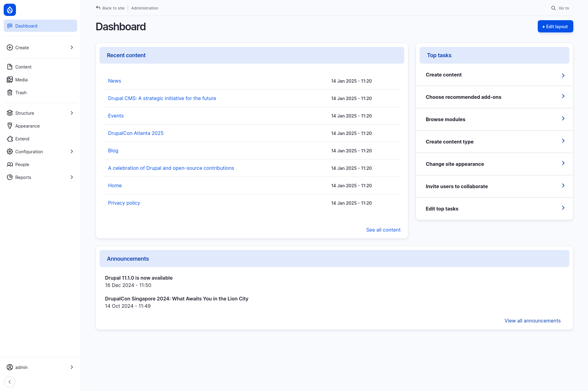Click the People icon in sidebar
The width and height of the screenshot is (588, 391).
(9, 164)
